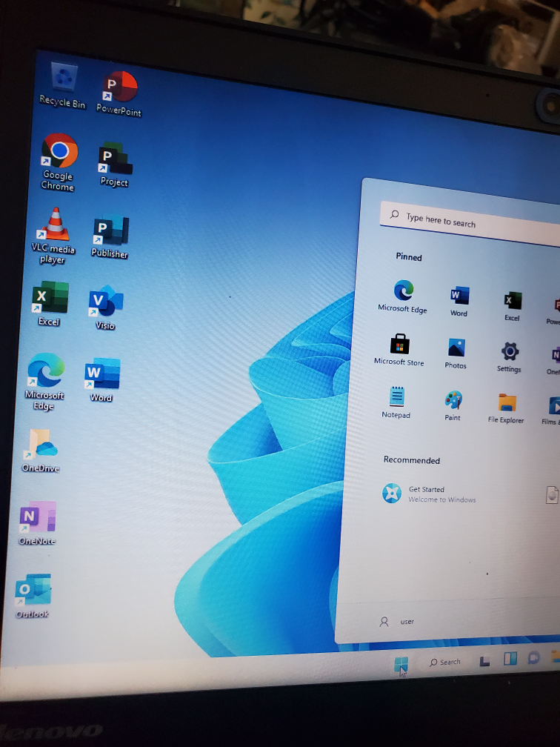Screen dimensions: 560x747
Task: Select the Visio desktop icon
Action: pyautogui.click(x=105, y=304)
